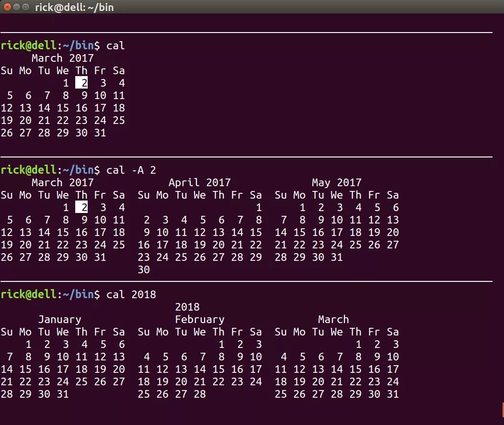Screen dimensions: 504x425
Task: Maximize the terminal window
Action: [x=26, y=7]
